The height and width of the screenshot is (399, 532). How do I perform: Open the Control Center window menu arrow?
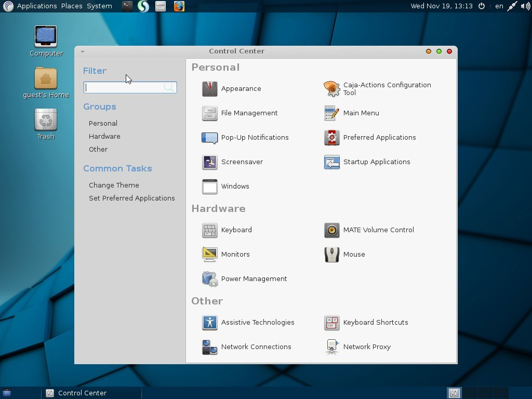(x=83, y=52)
